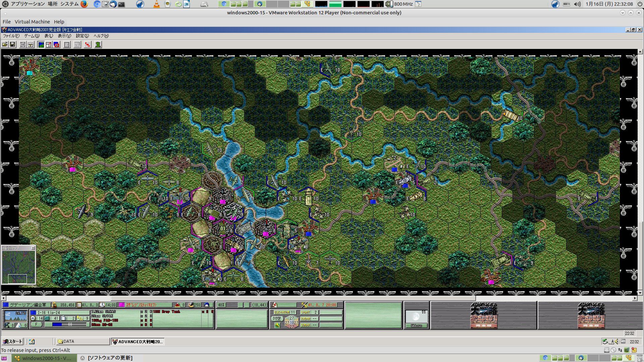Open the 設定(S) menu

click(82, 36)
